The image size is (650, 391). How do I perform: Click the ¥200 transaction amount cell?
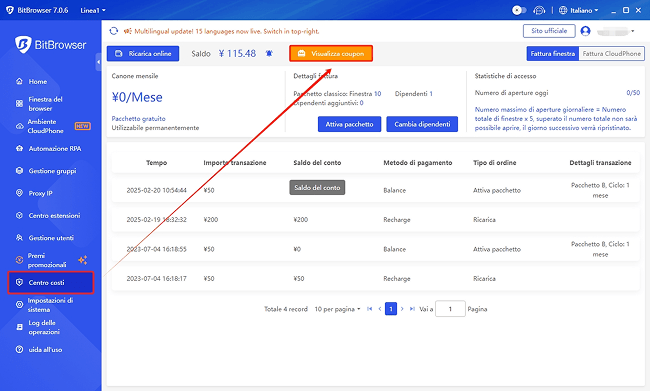211,219
